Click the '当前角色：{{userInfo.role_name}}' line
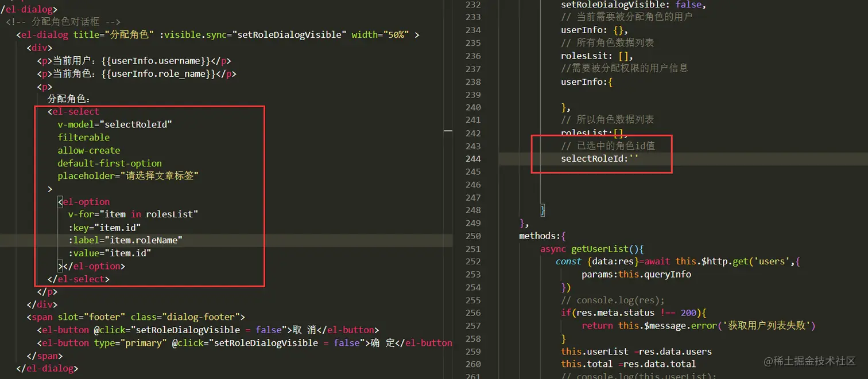 point(137,73)
